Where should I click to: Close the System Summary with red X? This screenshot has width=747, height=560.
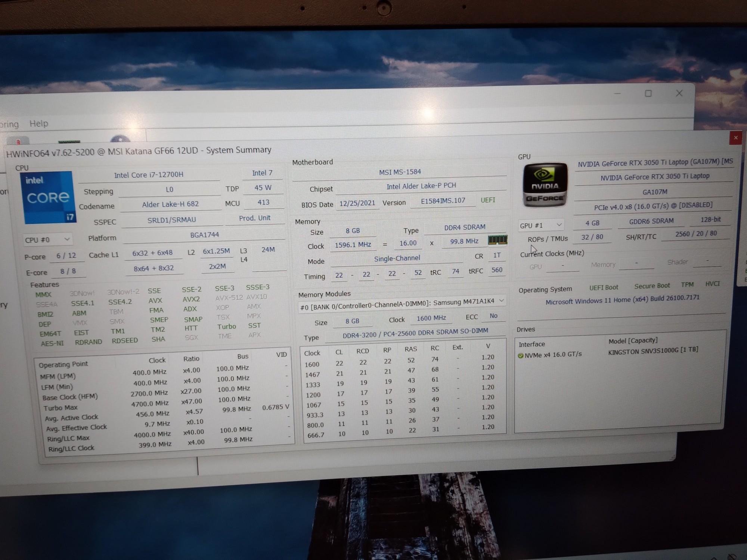pos(735,138)
